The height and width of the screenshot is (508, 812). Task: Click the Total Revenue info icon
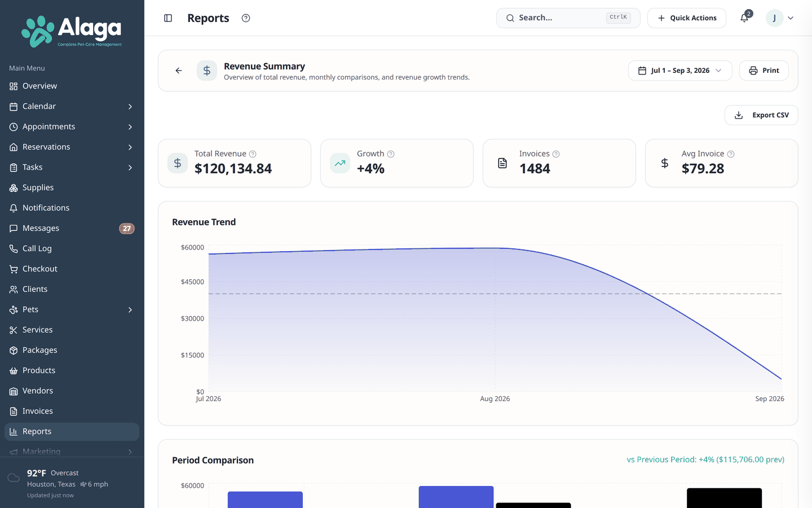click(x=253, y=154)
